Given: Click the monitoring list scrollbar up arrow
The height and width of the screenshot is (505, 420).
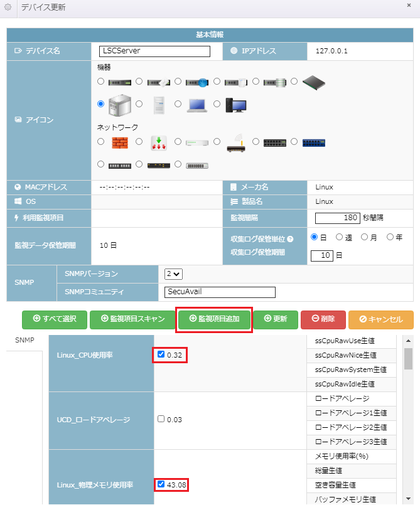Looking at the screenshot, I should [409, 341].
